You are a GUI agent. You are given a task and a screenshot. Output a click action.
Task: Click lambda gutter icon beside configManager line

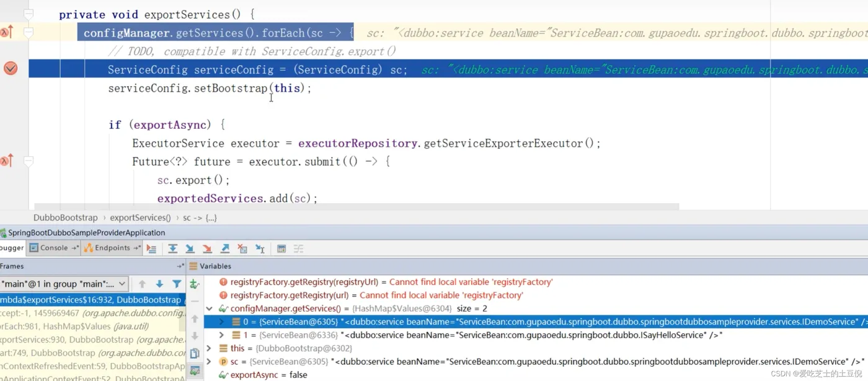click(x=7, y=32)
